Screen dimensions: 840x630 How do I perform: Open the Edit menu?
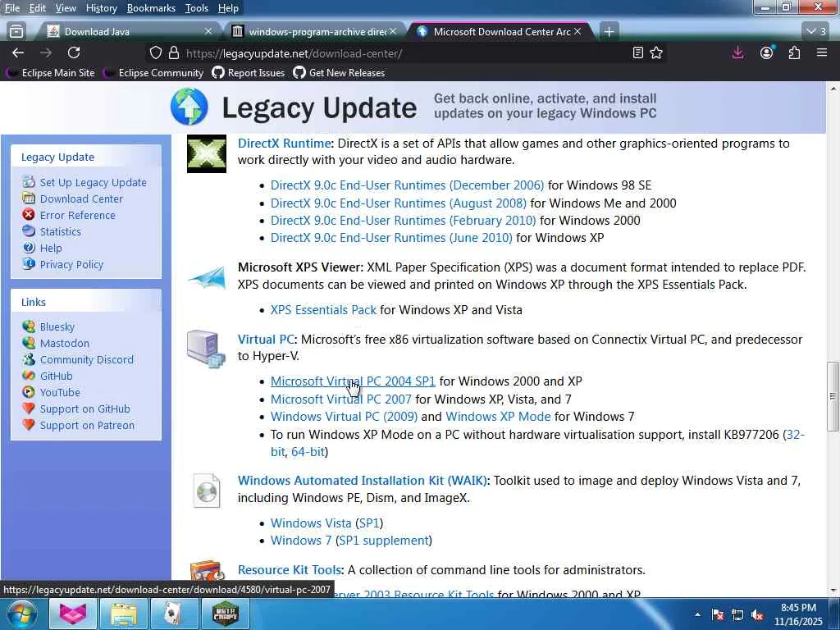click(x=37, y=8)
